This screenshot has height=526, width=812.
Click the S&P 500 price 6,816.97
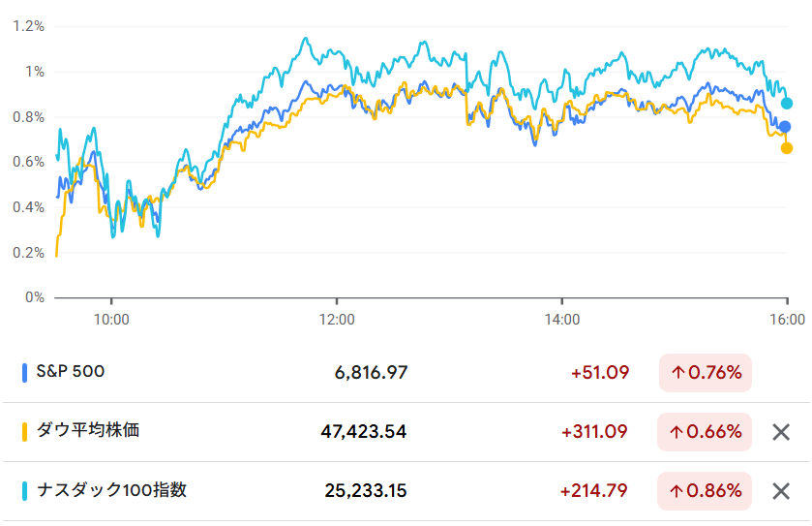pyautogui.click(x=372, y=373)
